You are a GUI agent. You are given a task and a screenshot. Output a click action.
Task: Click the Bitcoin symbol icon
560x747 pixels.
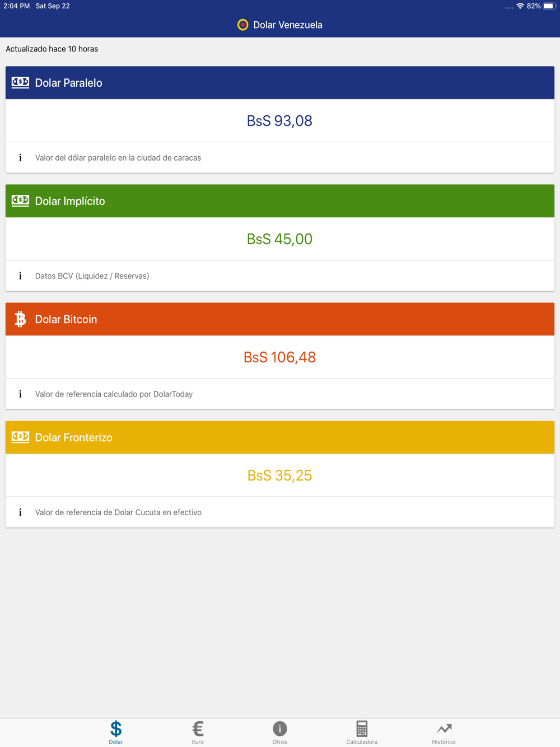point(20,319)
